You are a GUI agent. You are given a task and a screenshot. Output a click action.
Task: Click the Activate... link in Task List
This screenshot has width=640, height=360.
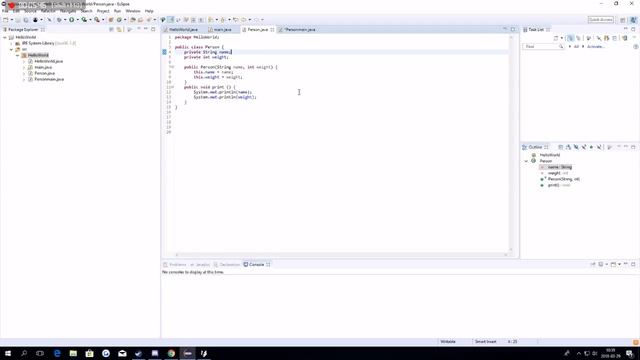596,47
